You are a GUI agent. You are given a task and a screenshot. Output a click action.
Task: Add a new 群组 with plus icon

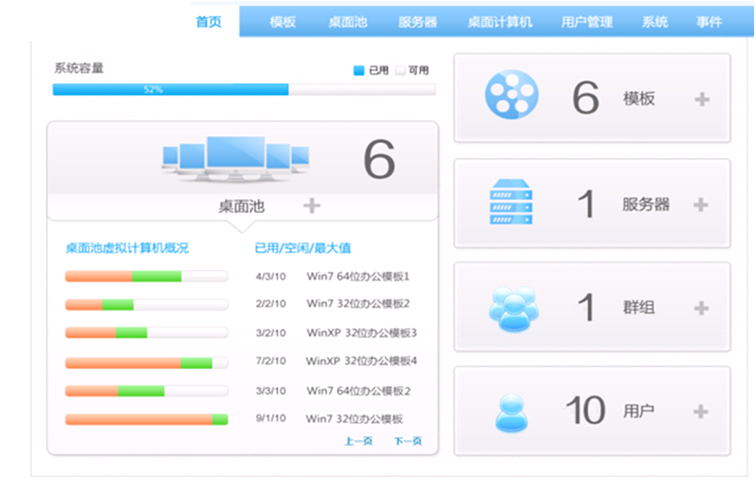click(701, 308)
